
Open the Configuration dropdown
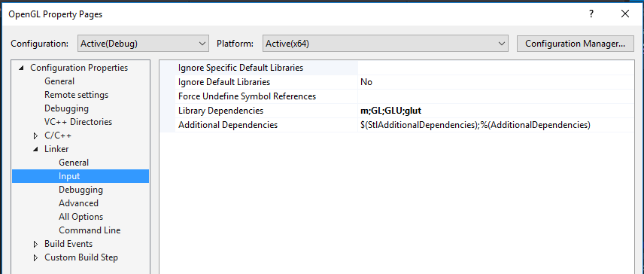[x=143, y=44]
